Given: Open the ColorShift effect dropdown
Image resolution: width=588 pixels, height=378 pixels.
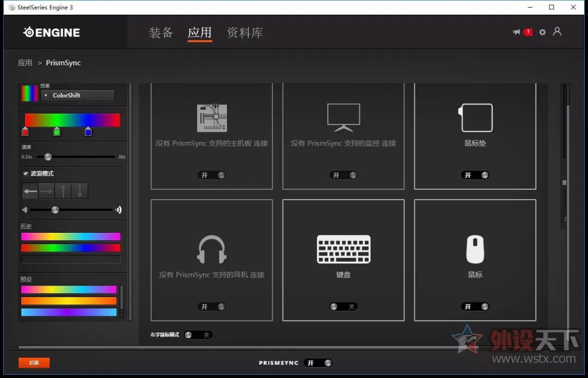Looking at the screenshot, I should coord(78,95).
